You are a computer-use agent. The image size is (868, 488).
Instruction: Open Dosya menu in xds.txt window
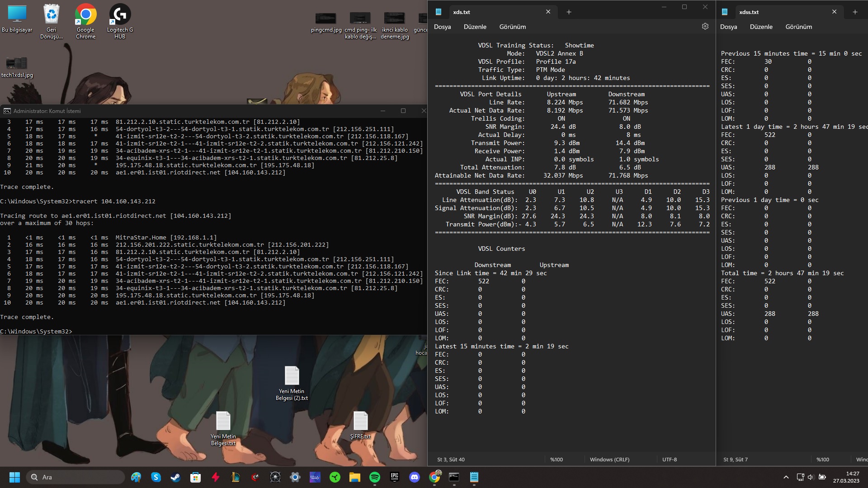(442, 27)
